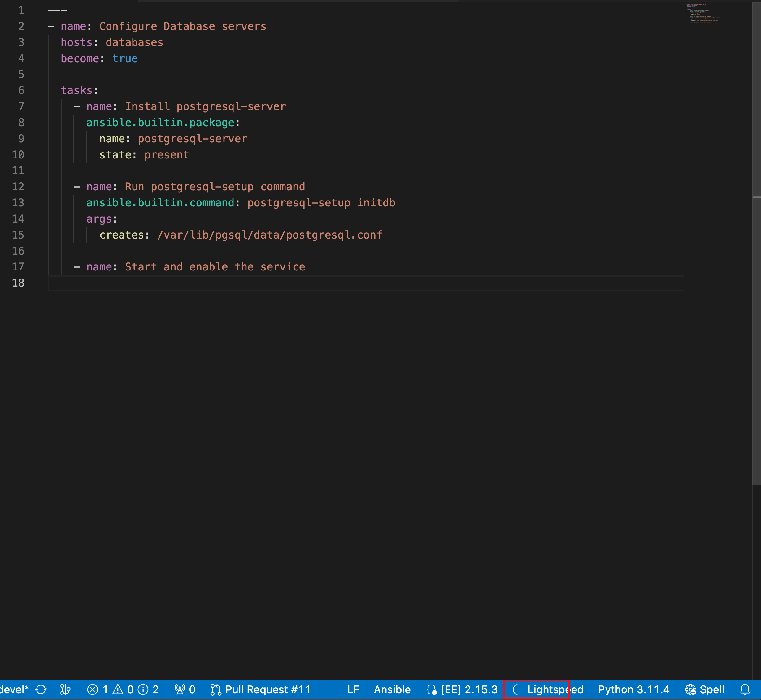
Task: Click the warnings triangle indicator
Action: pyautogui.click(x=118, y=689)
